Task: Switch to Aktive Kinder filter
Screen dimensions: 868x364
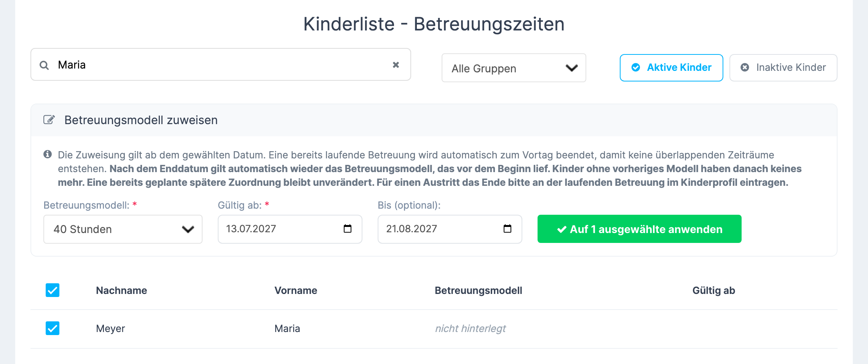Action: click(671, 68)
